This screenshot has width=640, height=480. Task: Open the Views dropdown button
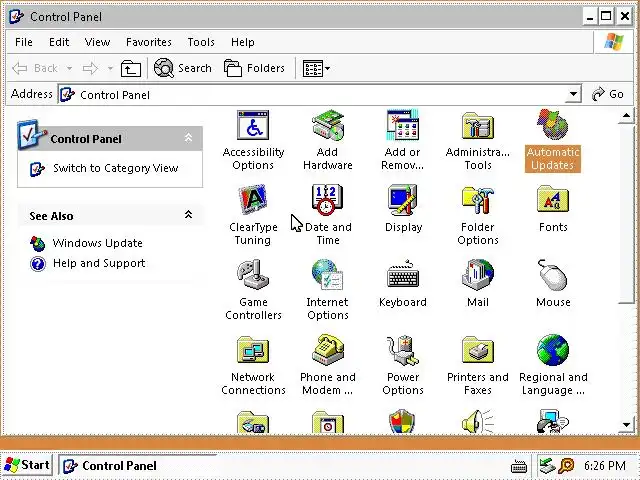coord(316,69)
